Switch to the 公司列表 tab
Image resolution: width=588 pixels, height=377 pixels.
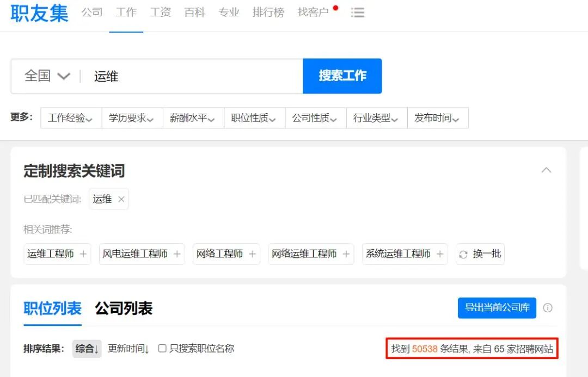point(124,308)
